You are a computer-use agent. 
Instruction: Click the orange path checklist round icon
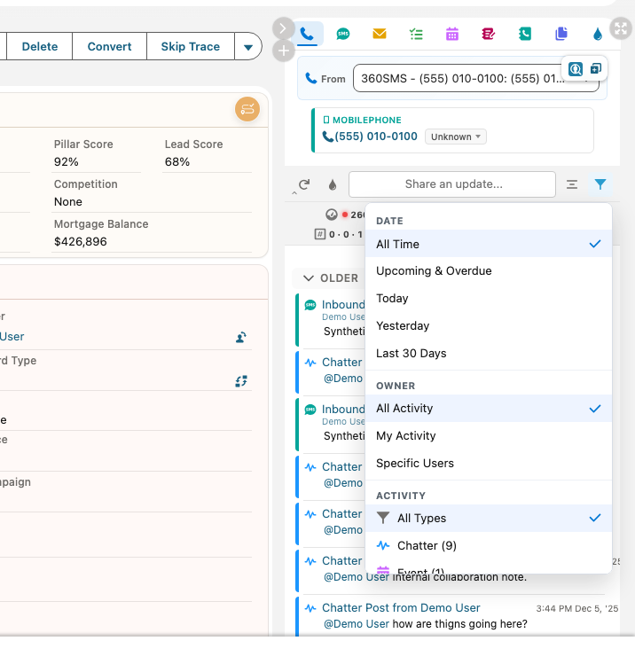(247, 109)
